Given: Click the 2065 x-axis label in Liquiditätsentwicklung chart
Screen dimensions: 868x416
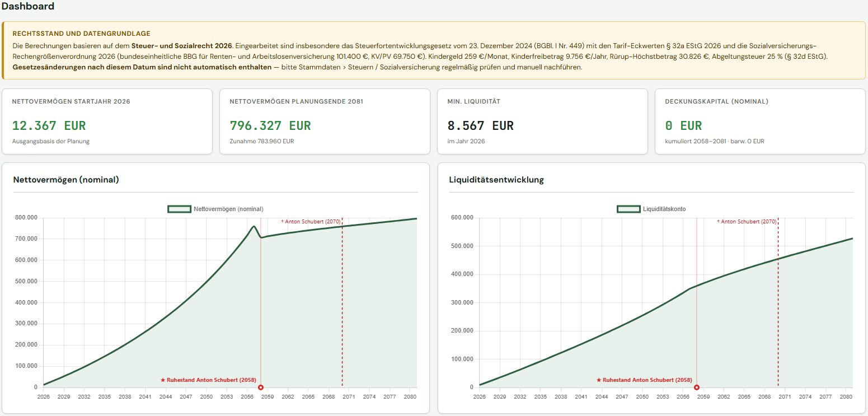Looking at the screenshot, I should tap(744, 396).
